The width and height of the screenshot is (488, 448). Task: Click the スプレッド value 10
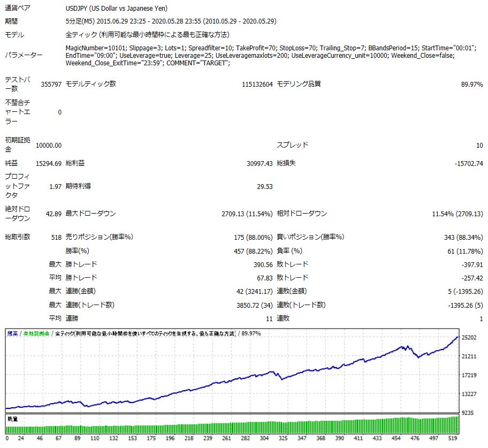479,146
